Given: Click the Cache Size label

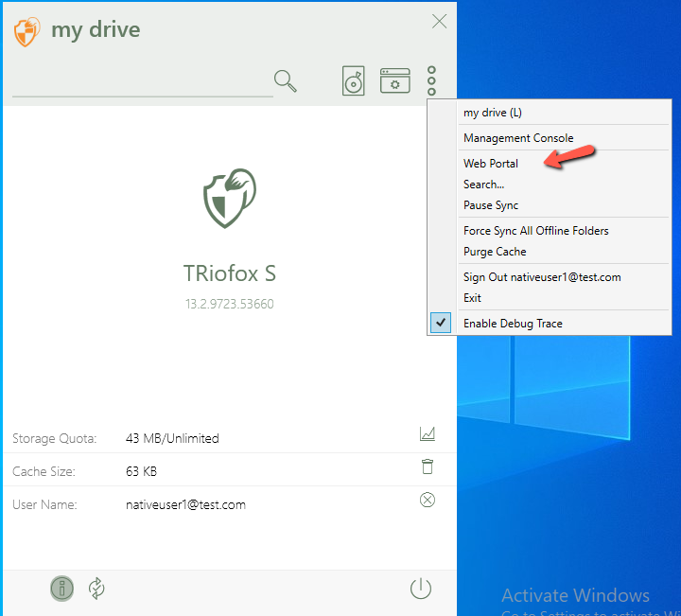Looking at the screenshot, I should coord(44,471).
